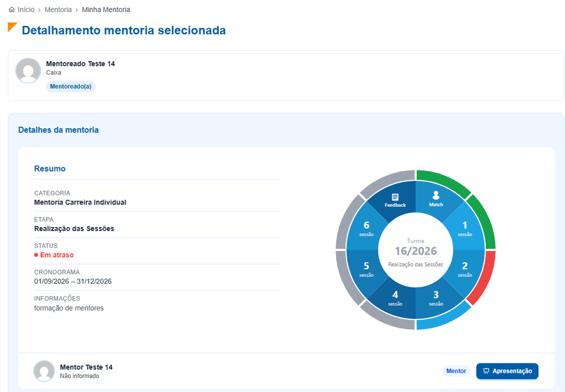Click the Mentor badge

(456, 371)
